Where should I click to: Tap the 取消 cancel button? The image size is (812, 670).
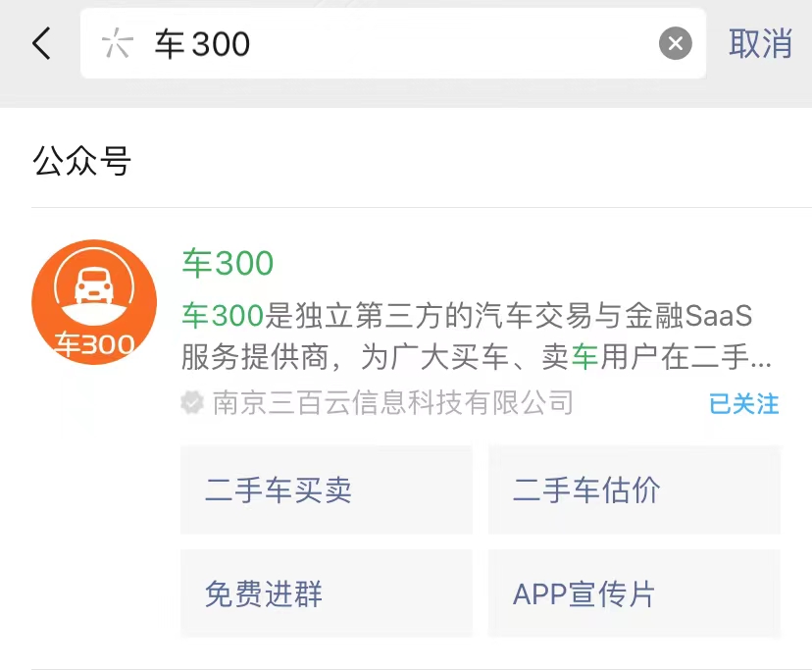760,43
